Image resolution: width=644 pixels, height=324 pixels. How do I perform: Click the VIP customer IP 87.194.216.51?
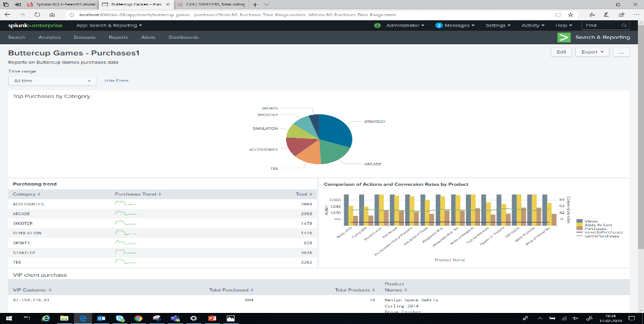[31, 300]
